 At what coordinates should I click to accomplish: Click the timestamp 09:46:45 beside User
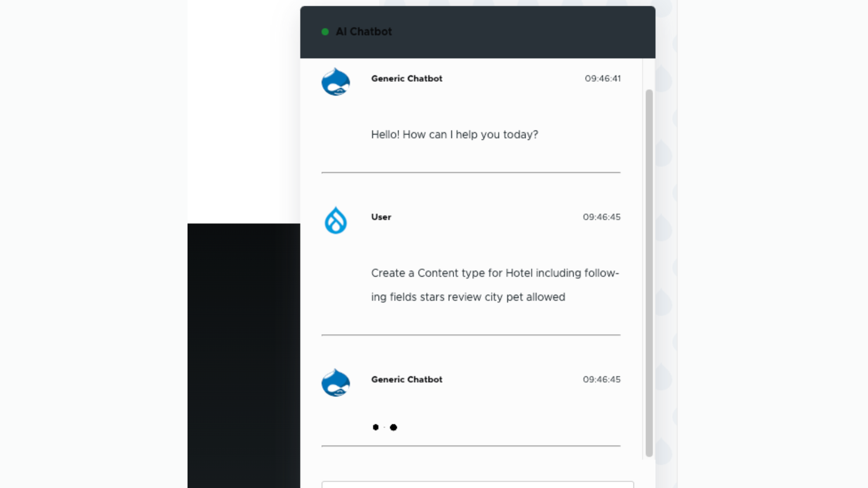click(x=602, y=217)
